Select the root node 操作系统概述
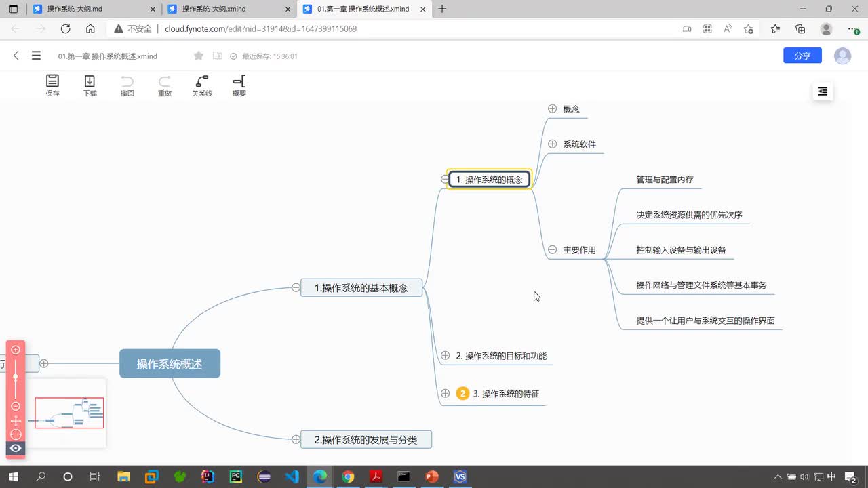Image resolution: width=868 pixels, height=488 pixels. (170, 363)
